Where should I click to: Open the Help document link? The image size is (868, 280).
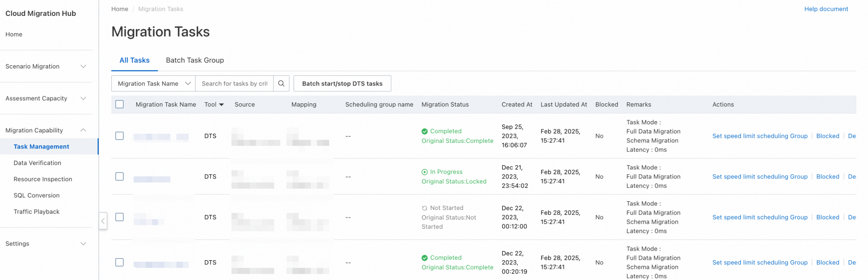tap(826, 9)
